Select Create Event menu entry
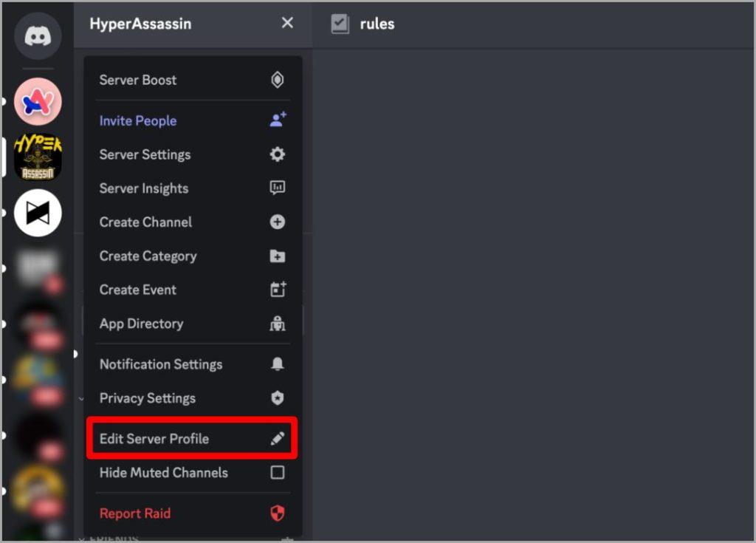The width and height of the screenshot is (756, 543). pos(193,290)
